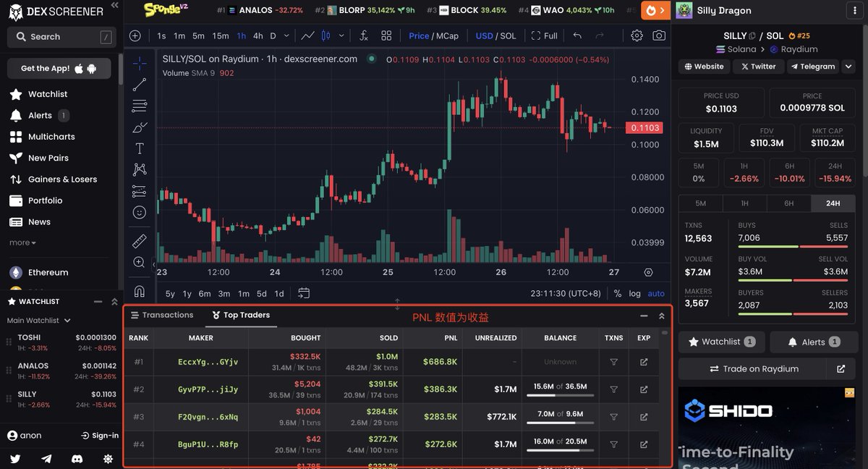Open the Website link button

[703, 66]
